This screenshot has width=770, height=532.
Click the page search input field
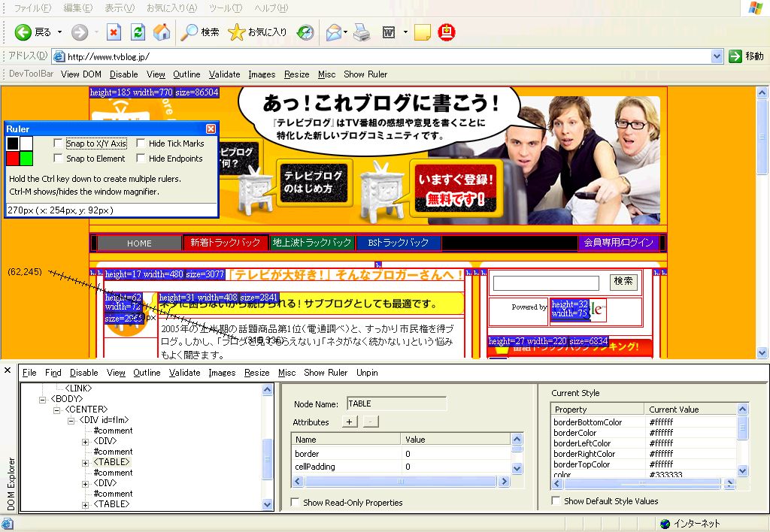[546, 283]
